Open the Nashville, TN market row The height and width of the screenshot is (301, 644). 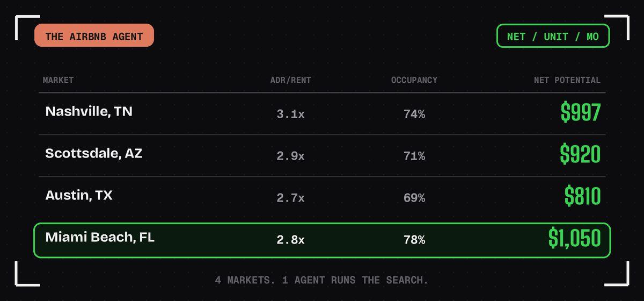(x=322, y=113)
